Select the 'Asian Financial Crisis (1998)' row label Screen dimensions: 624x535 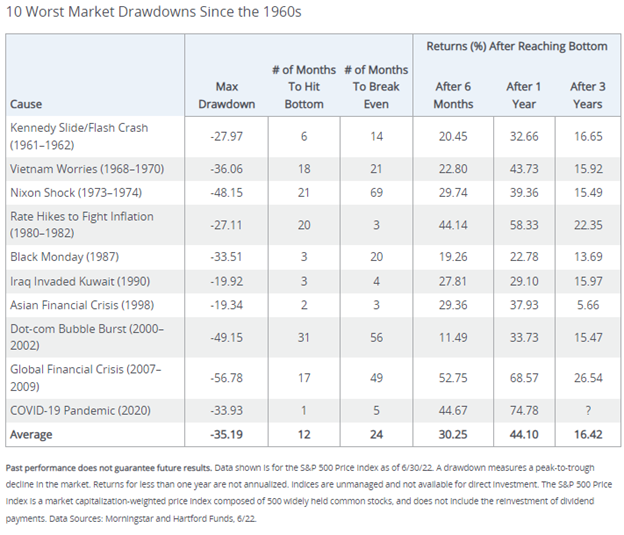82,305
